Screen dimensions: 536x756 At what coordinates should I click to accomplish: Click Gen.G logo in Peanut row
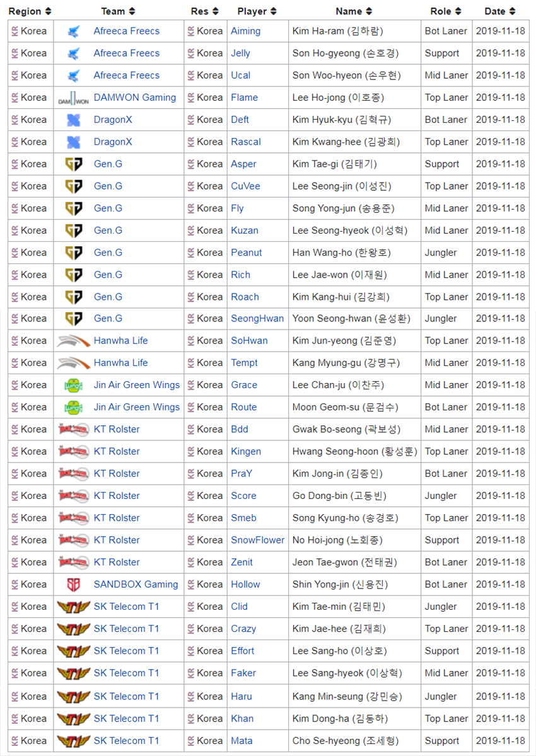74,253
